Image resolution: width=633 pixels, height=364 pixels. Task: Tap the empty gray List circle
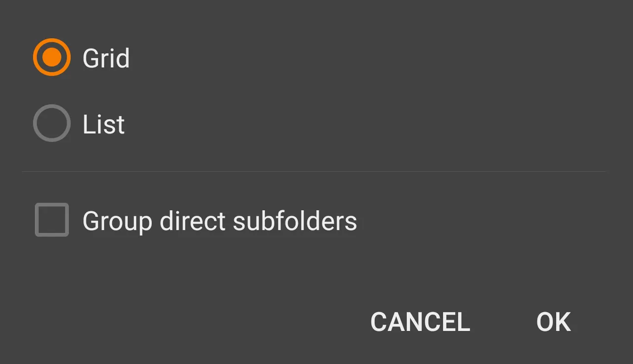52,123
